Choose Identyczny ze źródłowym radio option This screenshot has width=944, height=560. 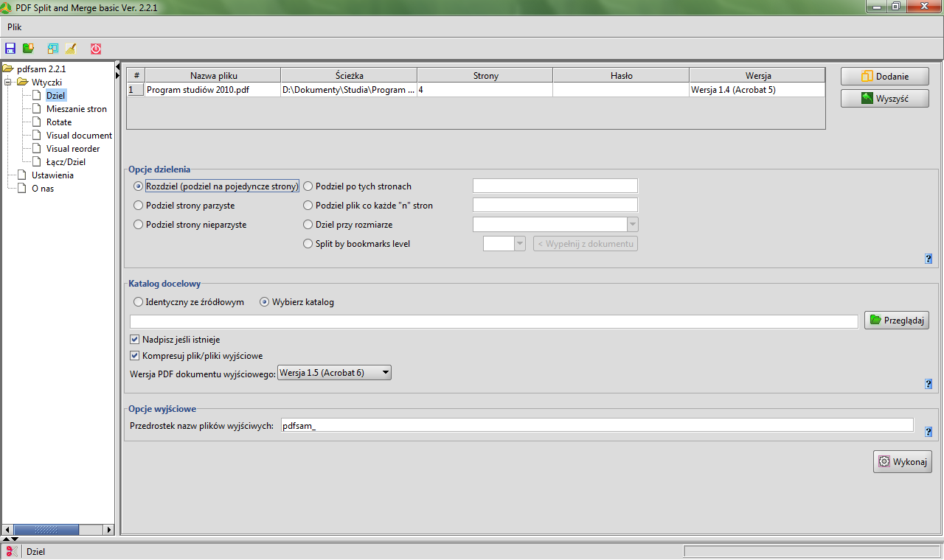(x=138, y=302)
